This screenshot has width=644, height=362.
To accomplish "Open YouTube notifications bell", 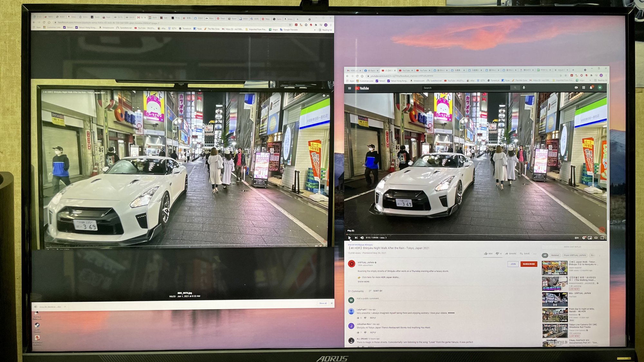I will point(591,88).
